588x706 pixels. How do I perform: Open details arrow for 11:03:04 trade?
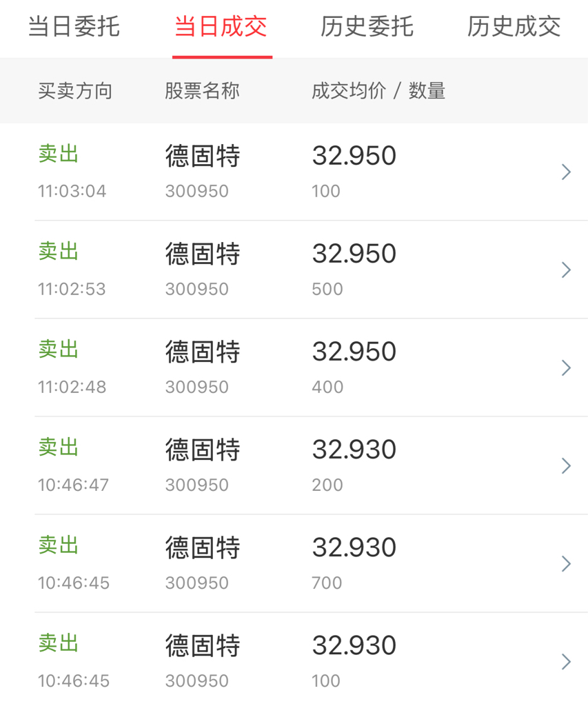pos(567,172)
